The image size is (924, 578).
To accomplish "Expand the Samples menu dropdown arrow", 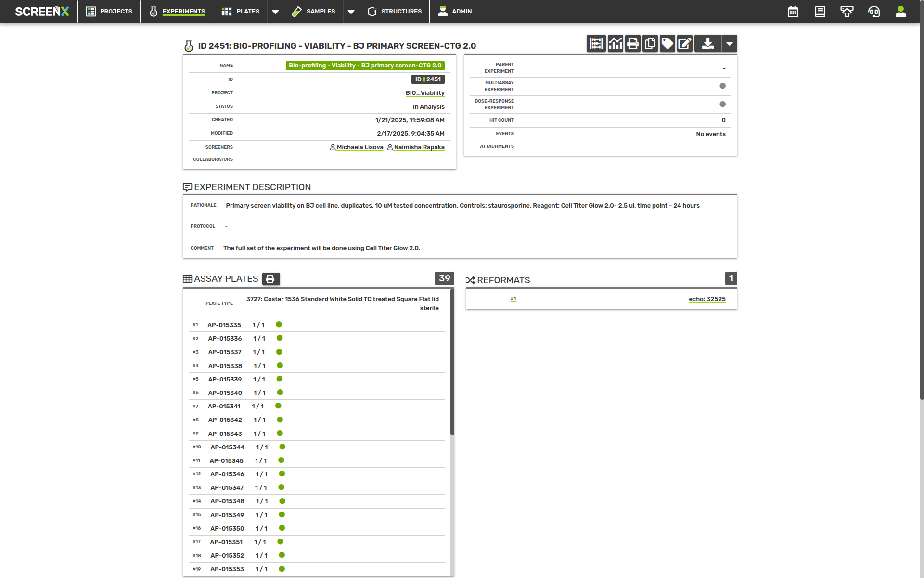I will point(351,12).
